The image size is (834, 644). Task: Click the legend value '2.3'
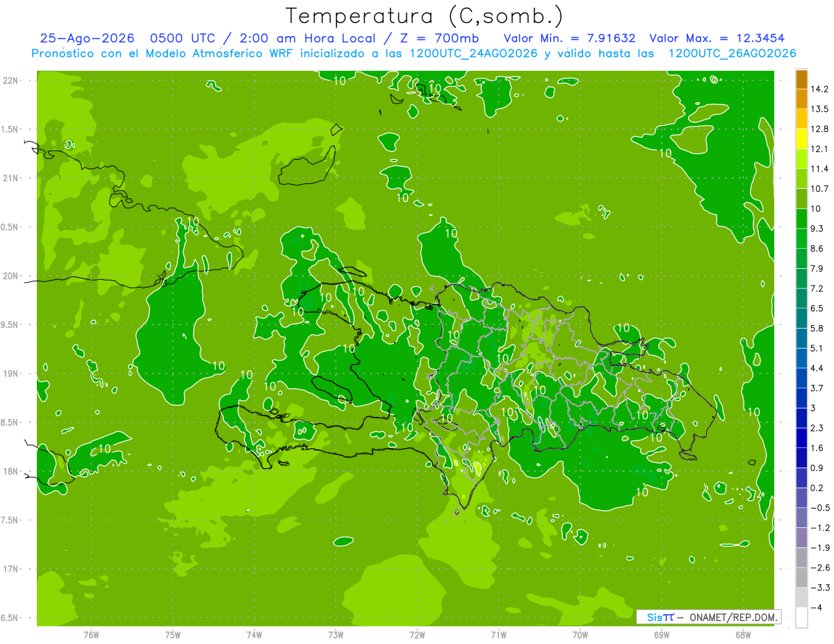[x=817, y=428]
